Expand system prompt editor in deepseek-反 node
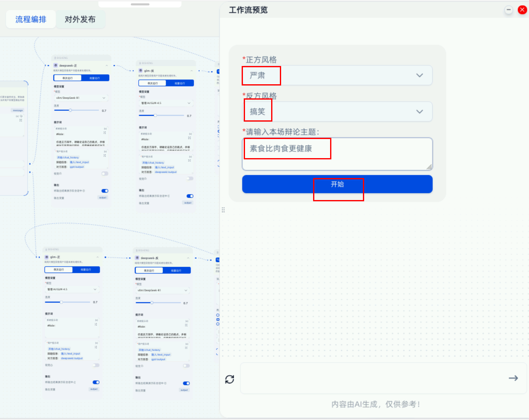Image resolution: width=529 pixels, height=420 pixels. click(186, 325)
